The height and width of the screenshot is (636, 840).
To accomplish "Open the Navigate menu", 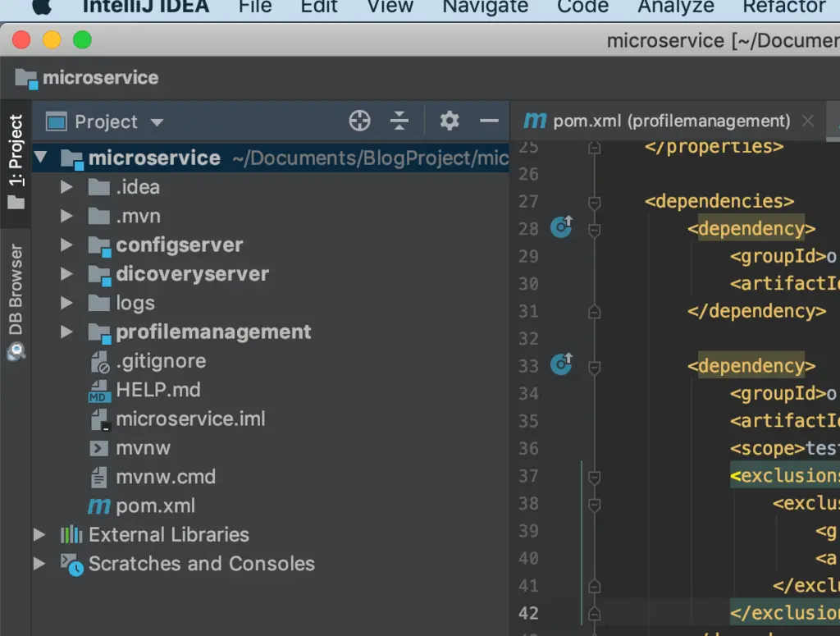I will (486, 7).
